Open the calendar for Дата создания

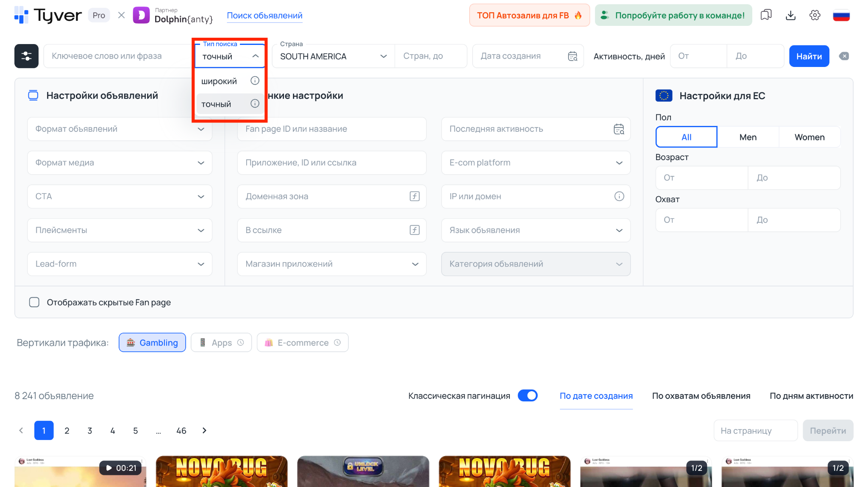click(x=572, y=56)
